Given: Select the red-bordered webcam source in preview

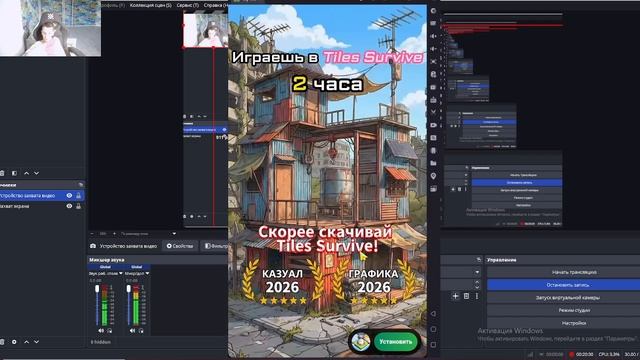Looking at the screenshot, I should coord(206,30).
